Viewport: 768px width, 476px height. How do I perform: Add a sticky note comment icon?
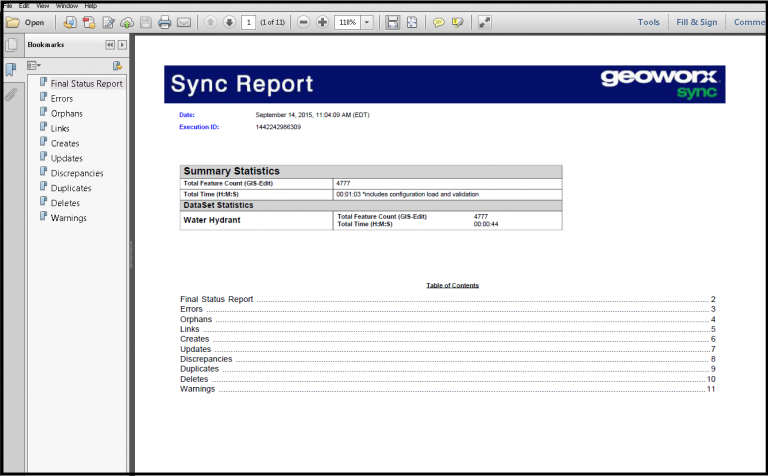(x=438, y=23)
